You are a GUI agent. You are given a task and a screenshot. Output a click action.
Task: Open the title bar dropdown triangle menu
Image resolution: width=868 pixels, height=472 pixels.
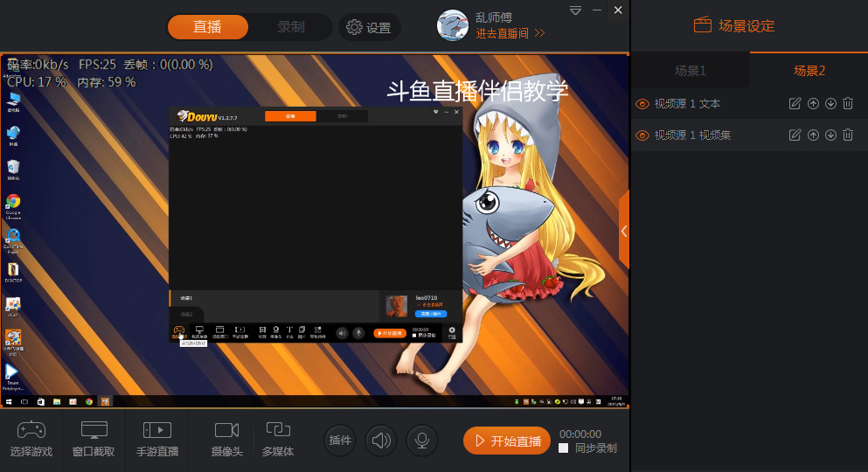point(576,10)
